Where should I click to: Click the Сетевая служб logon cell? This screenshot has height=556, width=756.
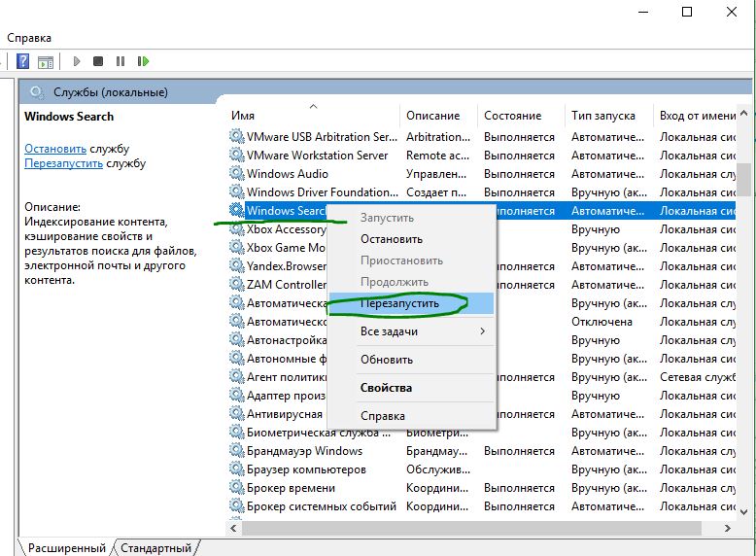(697, 377)
